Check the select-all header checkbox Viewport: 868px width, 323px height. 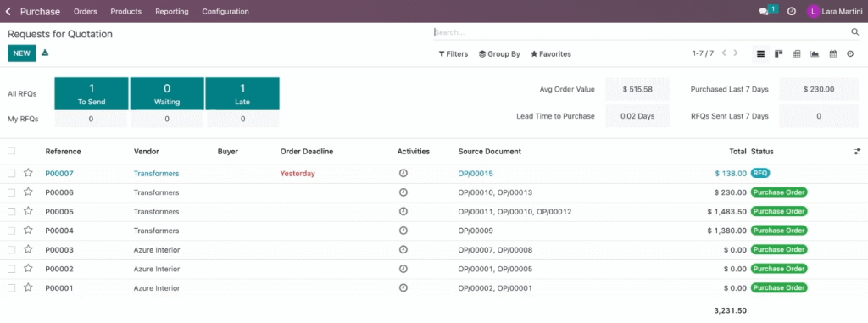coord(12,151)
